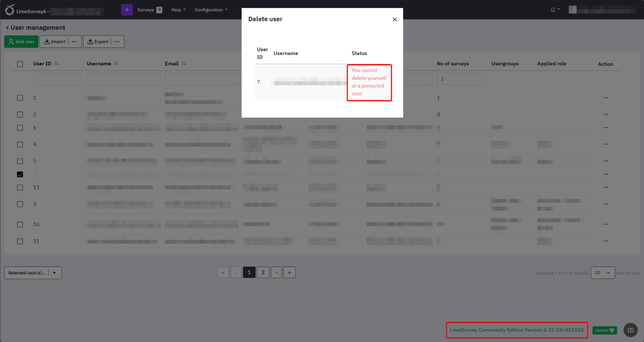The width and height of the screenshot is (644, 342).
Task: Click the LimeSurvey logo icon
Action: click(10, 10)
